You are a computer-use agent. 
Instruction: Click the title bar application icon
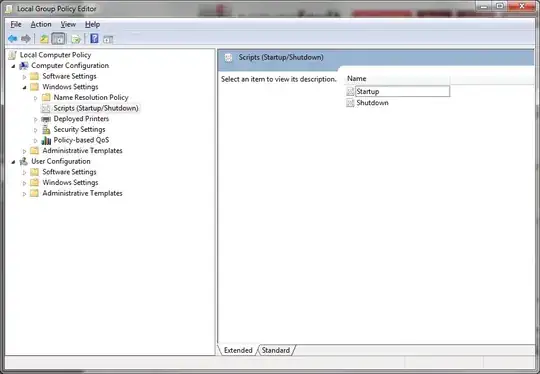click(9, 9)
